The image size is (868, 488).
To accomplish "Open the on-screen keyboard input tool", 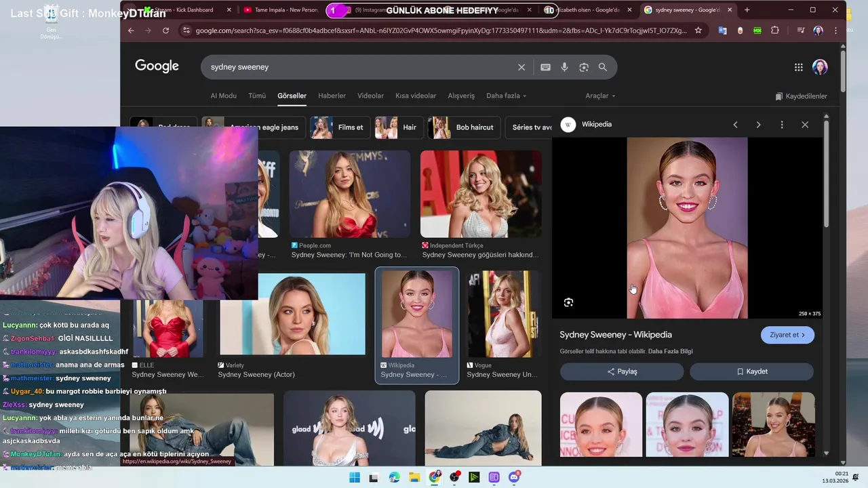I will coord(545,67).
